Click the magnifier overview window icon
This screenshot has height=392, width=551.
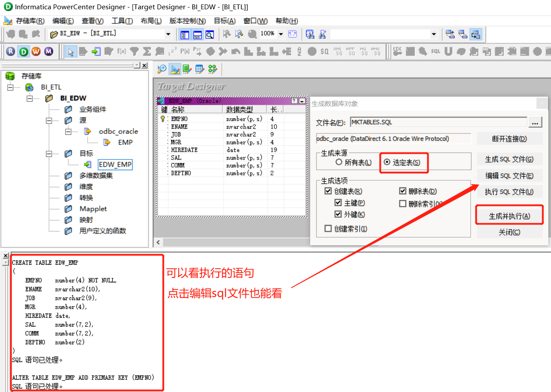(x=209, y=34)
